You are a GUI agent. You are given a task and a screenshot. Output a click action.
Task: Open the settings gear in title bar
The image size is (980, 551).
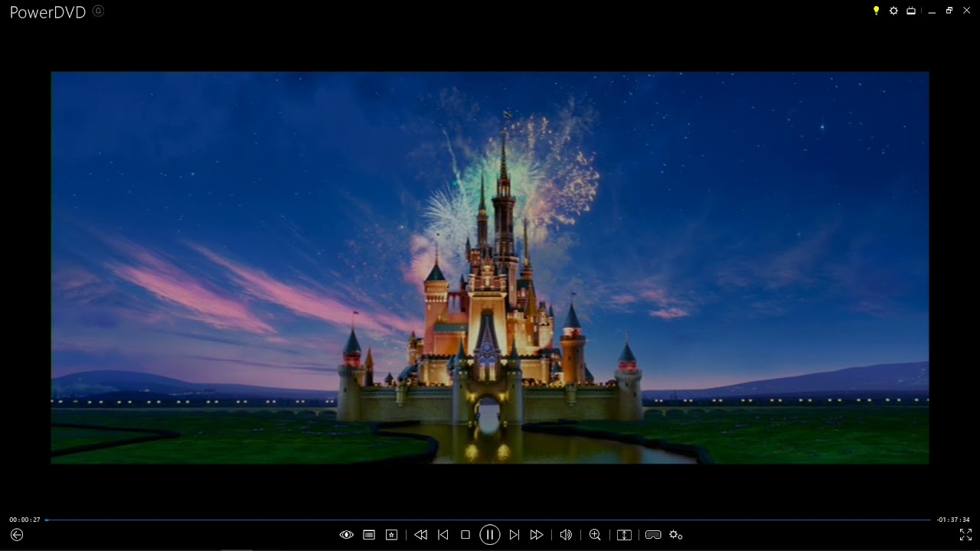tap(893, 11)
